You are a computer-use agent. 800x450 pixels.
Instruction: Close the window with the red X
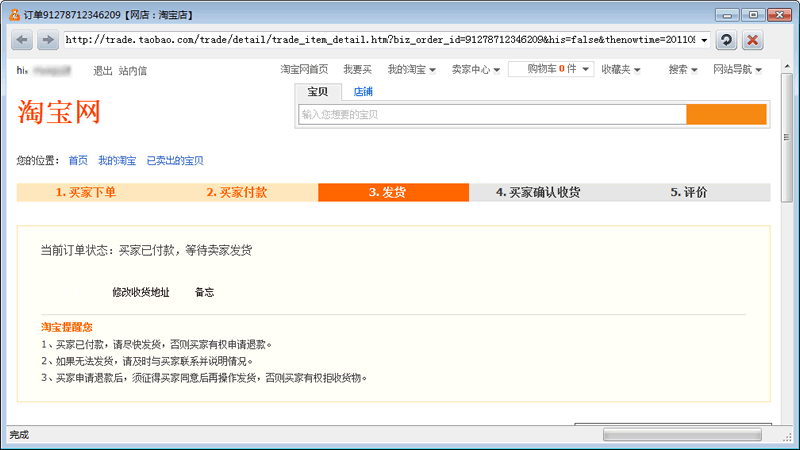click(780, 15)
